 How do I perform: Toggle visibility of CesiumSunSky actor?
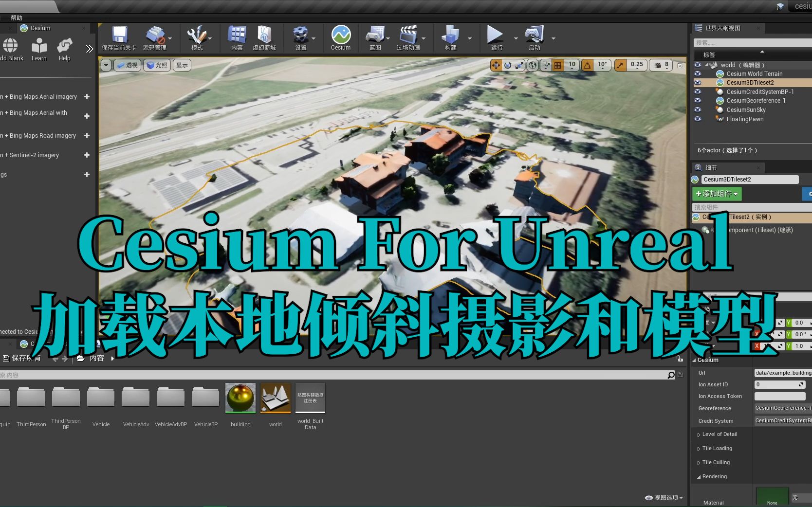coord(698,110)
